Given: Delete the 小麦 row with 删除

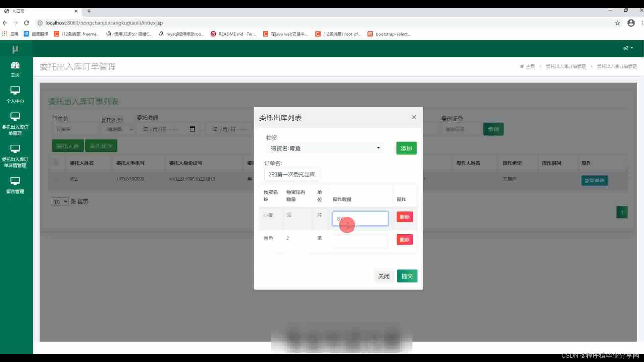Looking at the screenshot, I should 405,217.
